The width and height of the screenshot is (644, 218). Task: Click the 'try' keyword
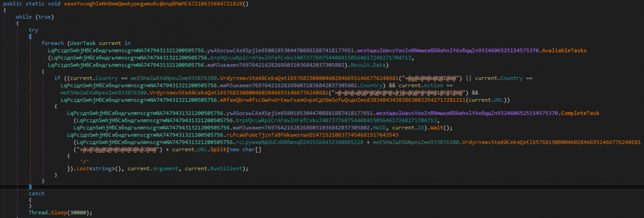(x=33, y=31)
